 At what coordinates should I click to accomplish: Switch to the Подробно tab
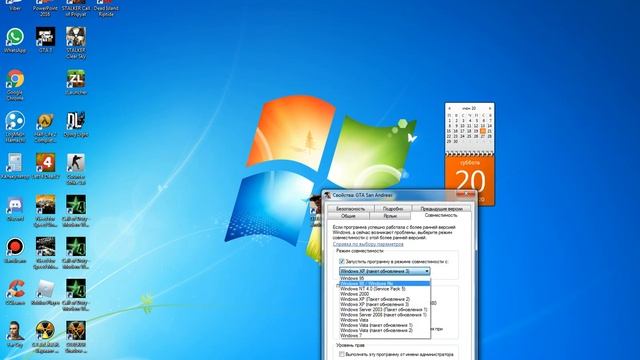pyautogui.click(x=392, y=209)
